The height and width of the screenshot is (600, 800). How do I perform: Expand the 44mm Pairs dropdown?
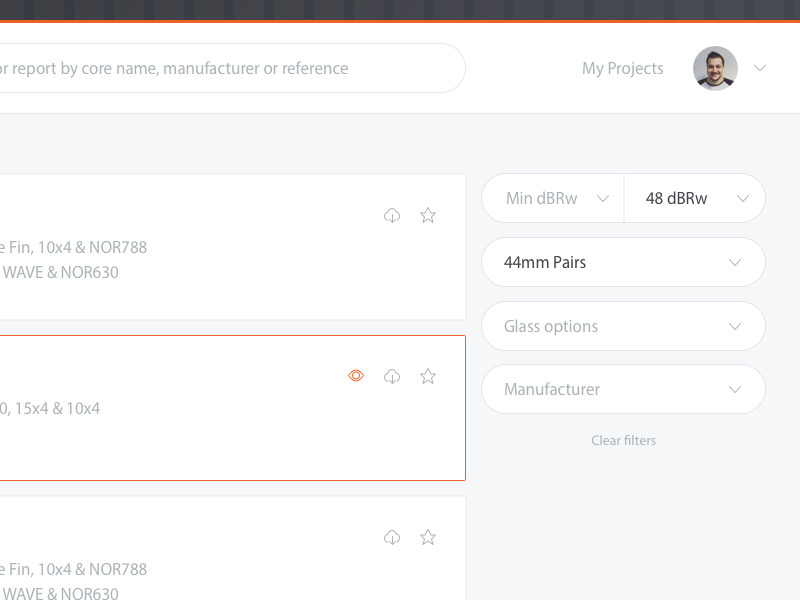tap(623, 262)
